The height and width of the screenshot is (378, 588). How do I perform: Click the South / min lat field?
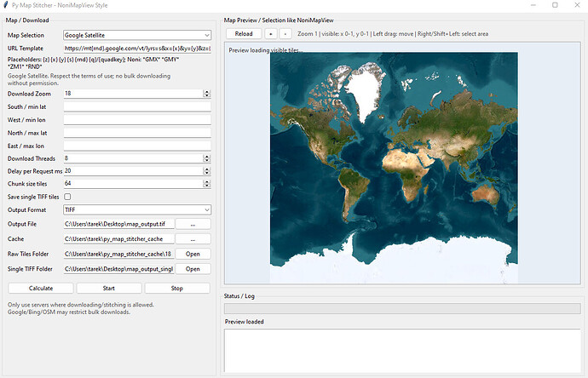tap(137, 106)
